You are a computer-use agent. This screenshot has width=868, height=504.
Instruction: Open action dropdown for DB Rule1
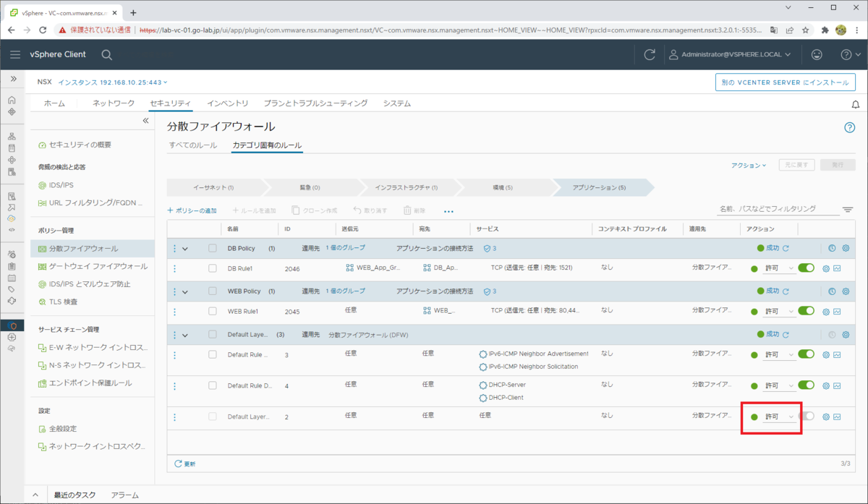coord(780,269)
